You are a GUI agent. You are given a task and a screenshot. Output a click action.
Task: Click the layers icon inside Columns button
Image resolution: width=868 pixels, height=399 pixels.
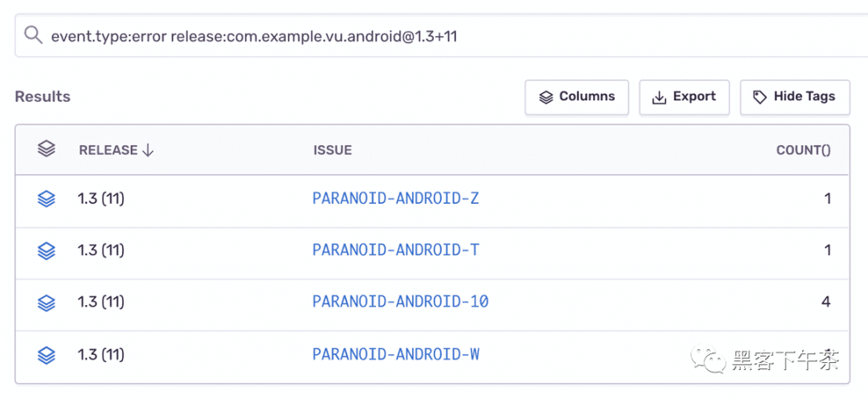tap(546, 97)
